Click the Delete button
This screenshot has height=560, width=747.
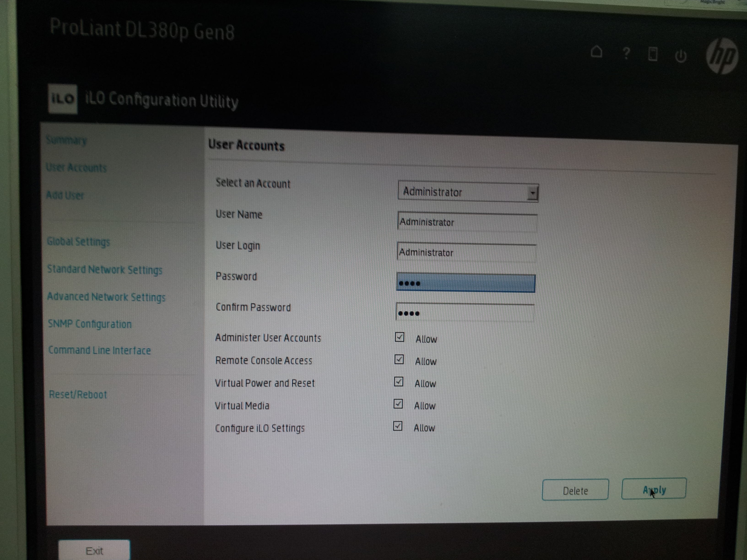[x=575, y=490]
